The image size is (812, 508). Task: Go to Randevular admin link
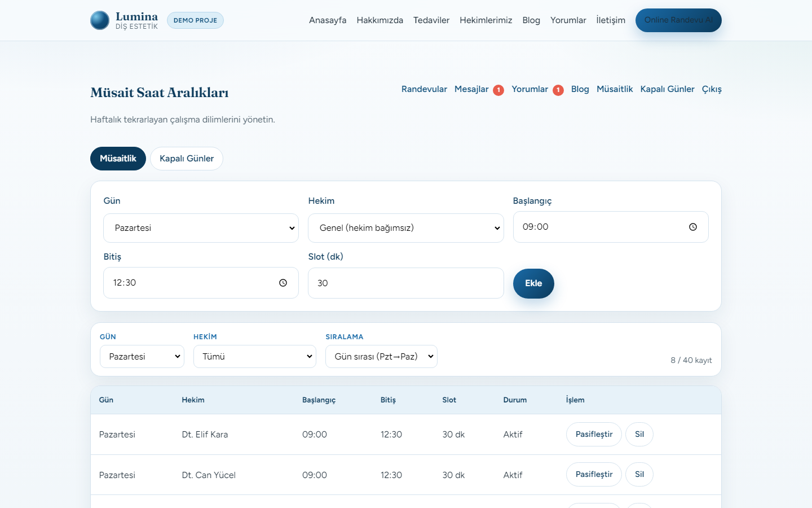424,89
